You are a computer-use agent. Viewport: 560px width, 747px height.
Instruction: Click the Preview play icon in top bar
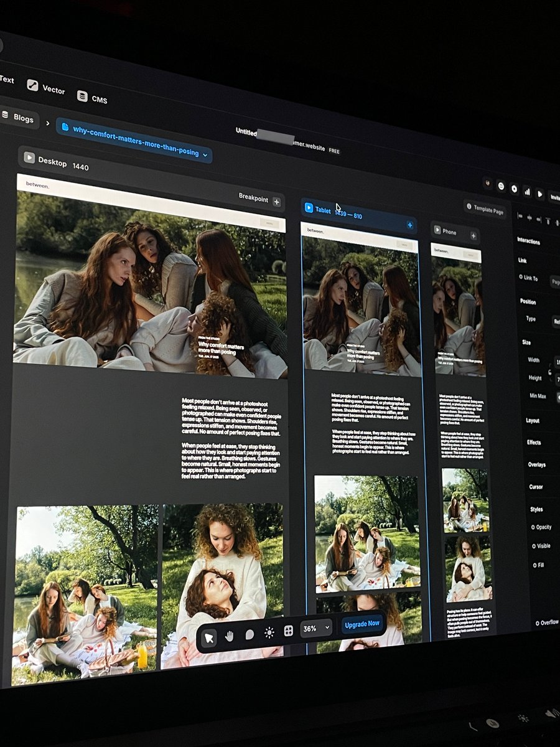[540, 194]
